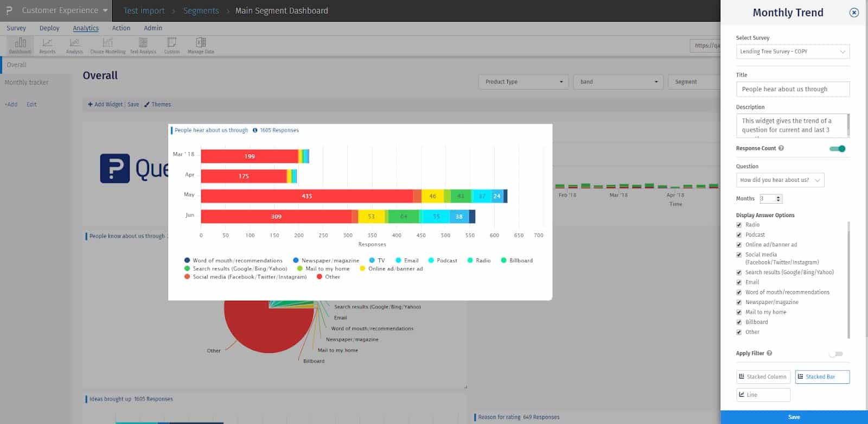Viewport: 868px width, 424px height.
Task: Toggle the Apply Filter switch
Action: pyautogui.click(x=836, y=354)
